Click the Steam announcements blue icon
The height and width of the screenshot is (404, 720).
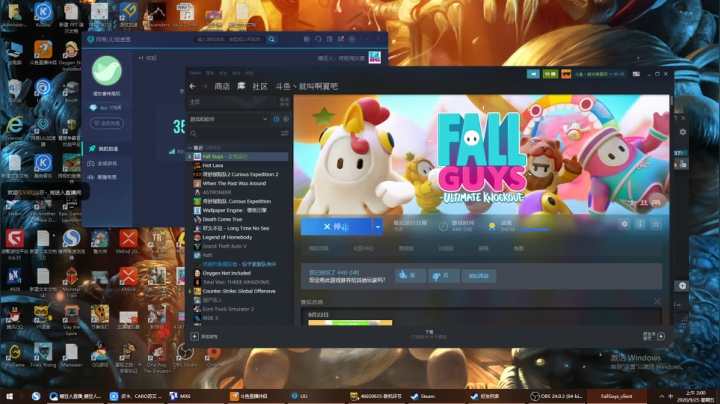point(533,73)
